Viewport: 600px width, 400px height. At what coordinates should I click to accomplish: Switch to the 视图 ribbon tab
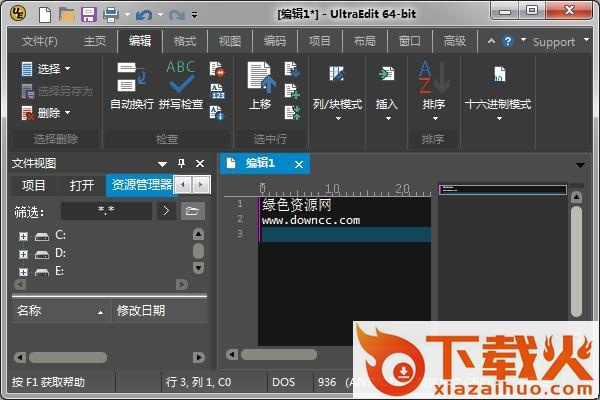[230, 41]
